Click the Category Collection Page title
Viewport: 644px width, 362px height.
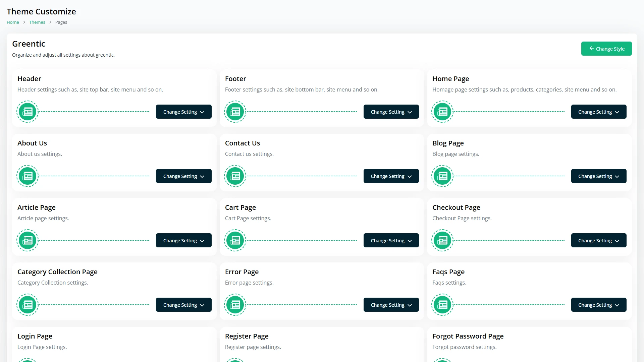(57, 272)
